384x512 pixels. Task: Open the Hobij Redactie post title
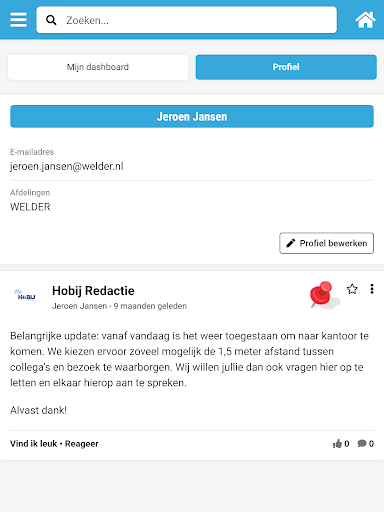pyautogui.click(x=93, y=291)
